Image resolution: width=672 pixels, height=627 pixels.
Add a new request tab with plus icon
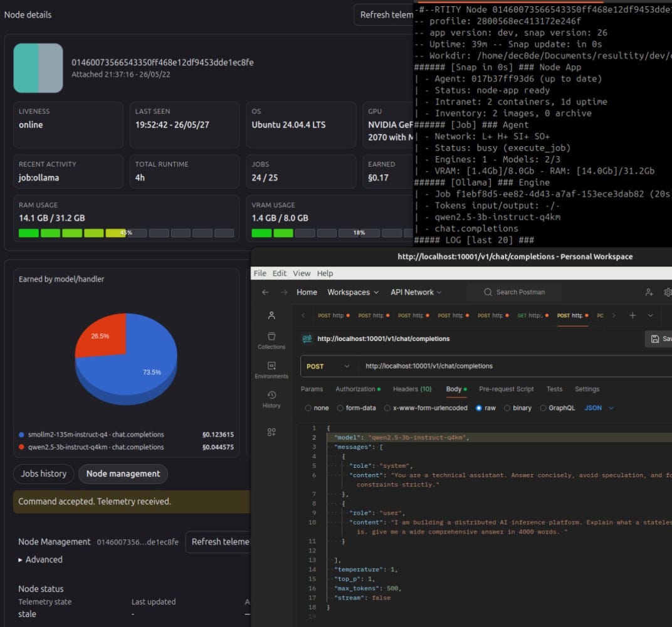[x=633, y=315]
